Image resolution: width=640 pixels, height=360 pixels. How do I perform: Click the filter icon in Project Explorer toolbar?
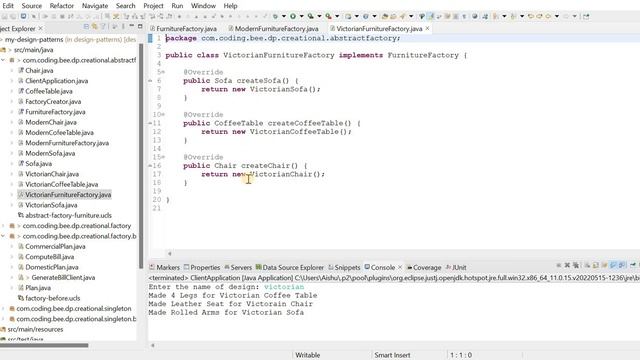[103, 27]
